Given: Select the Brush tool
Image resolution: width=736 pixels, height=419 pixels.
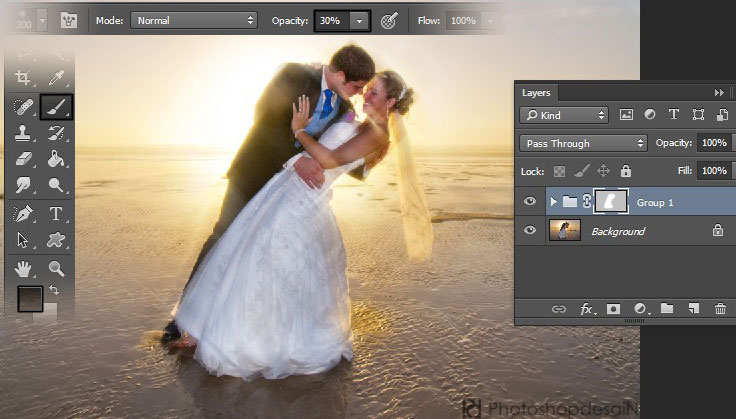Looking at the screenshot, I should [56, 105].
